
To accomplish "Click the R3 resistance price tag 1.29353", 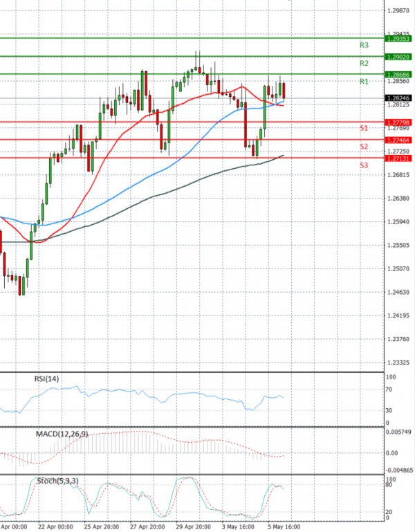I will (398, 39).
